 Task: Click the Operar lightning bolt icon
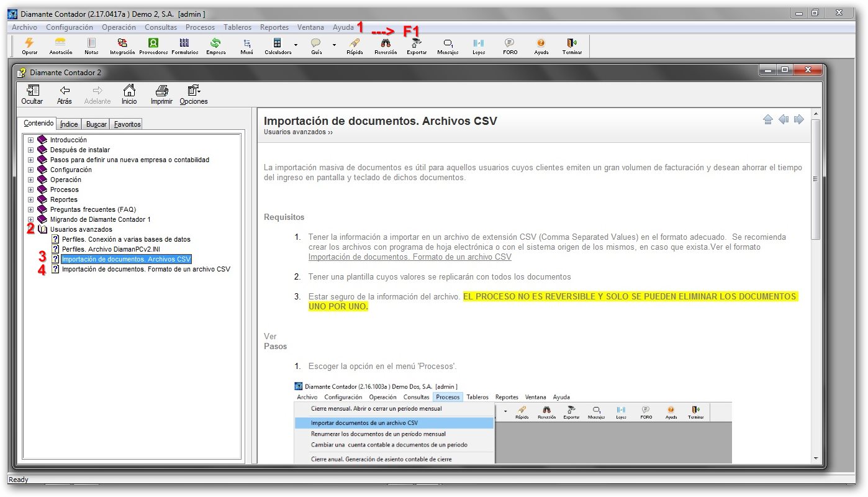(x=29, y=43)
